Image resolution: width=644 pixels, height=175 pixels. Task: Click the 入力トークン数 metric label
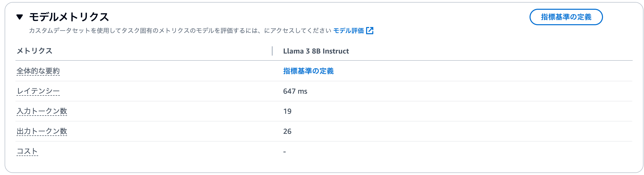click(x=42, y=111)
